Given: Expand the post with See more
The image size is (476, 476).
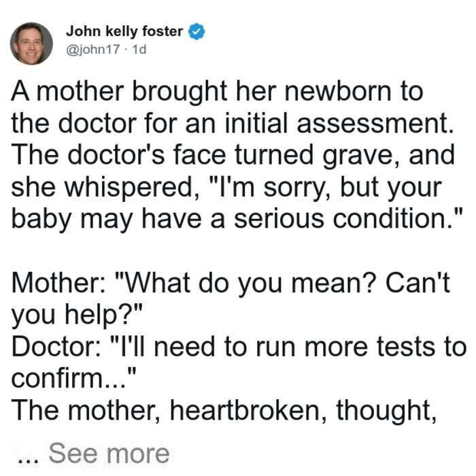Looking at the screenshot, I should click(109, 454).
